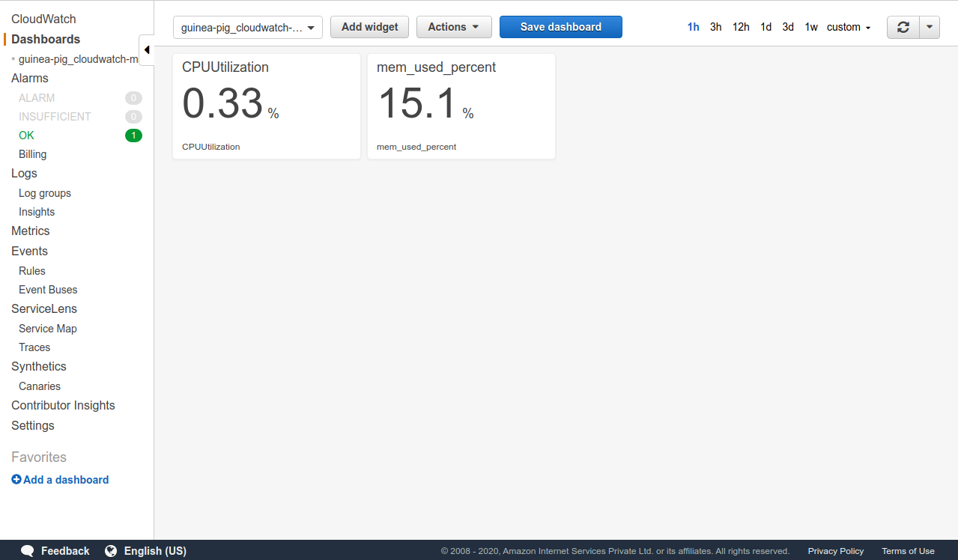Screen dimensions: 958x560
Task: Open Rules under Events
Action: tap(32, 271)
